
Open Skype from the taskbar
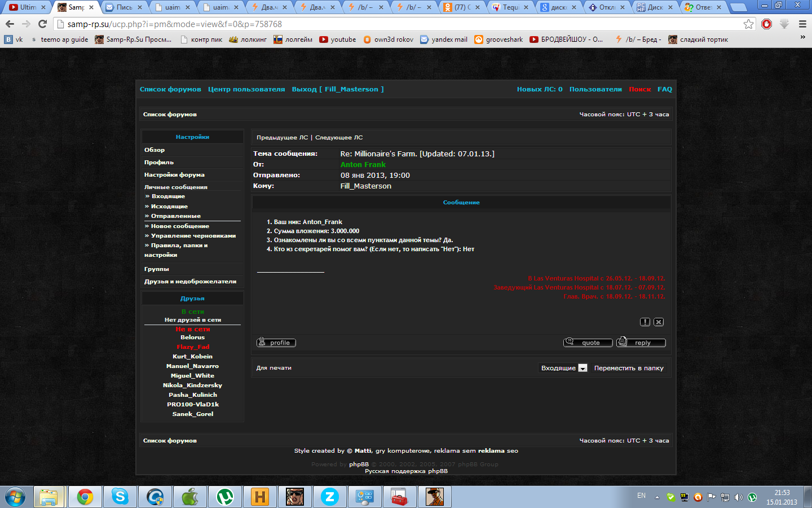click(x=120, y=497)
